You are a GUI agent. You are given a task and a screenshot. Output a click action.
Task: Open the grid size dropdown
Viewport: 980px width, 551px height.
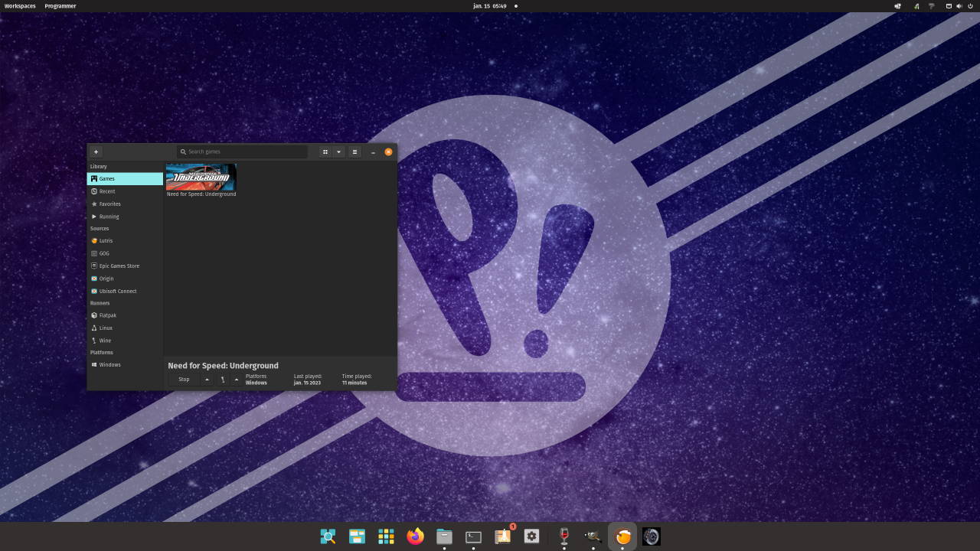click(x=338, y=152)
